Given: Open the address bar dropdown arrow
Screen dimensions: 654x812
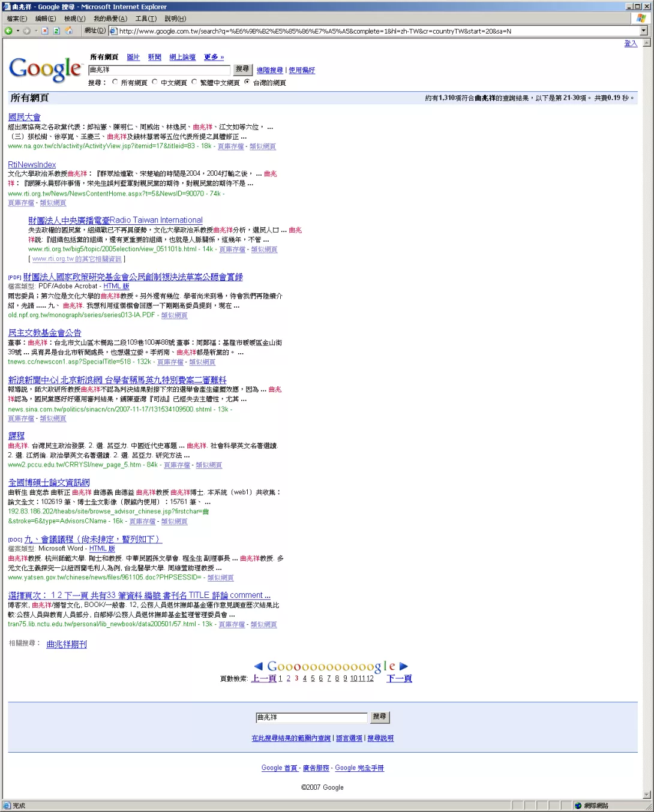Looking at the screenshot, I should pyautogui.click(x=644, y=31).
